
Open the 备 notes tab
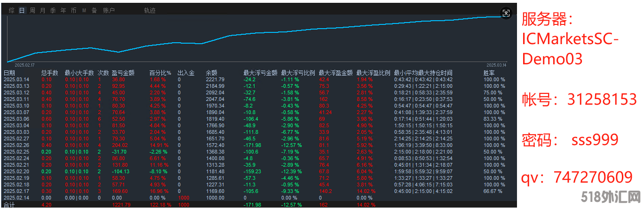[94, 10]
